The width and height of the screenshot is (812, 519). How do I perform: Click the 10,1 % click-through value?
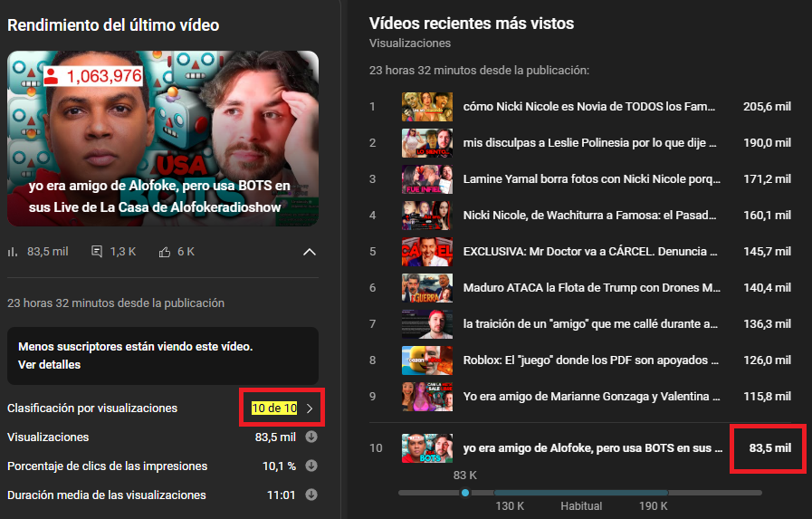(279, 466)
